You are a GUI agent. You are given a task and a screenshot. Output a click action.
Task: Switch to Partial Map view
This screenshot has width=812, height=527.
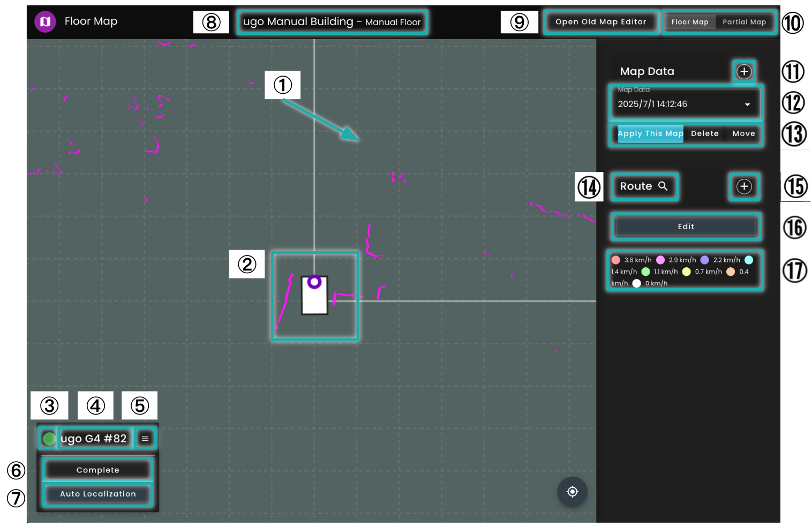745,22
